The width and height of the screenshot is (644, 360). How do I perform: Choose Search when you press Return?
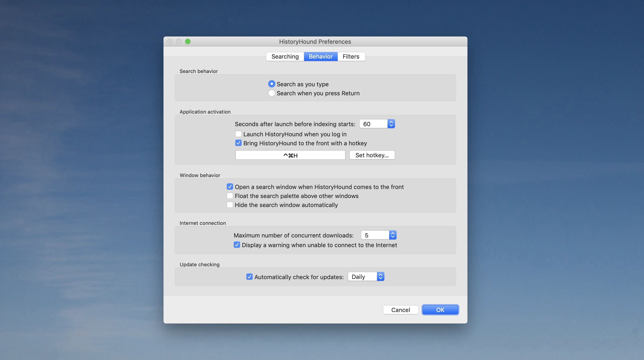(x=272, y=93)
